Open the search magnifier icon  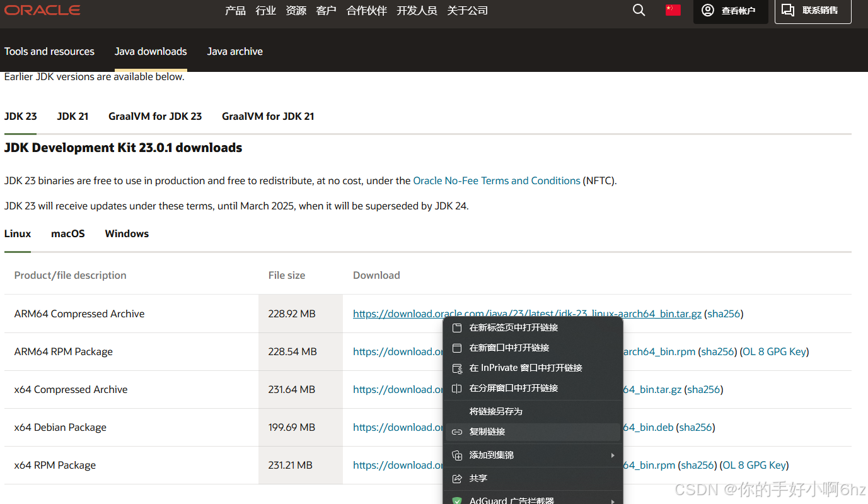(639, 10)
